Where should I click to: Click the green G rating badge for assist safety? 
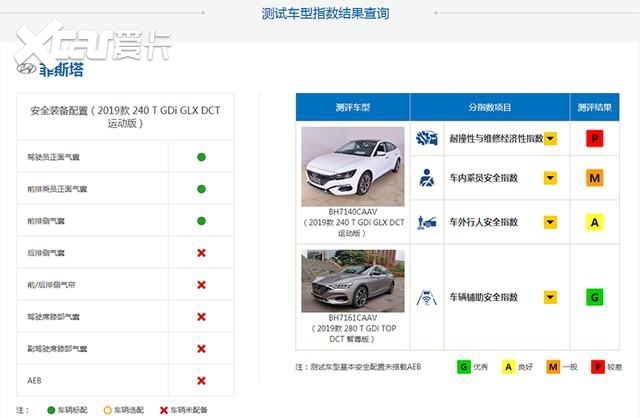pyautogui.click(x=595, y=297)
